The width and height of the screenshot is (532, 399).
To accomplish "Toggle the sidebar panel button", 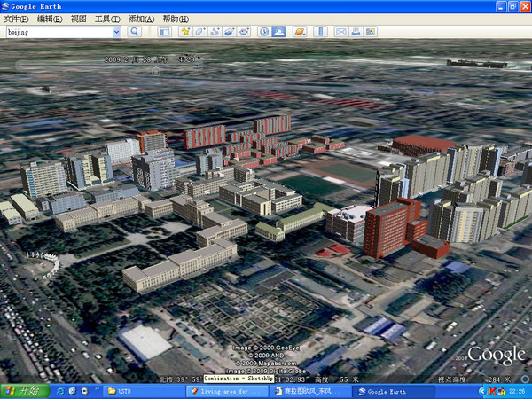I will (164, 32).
